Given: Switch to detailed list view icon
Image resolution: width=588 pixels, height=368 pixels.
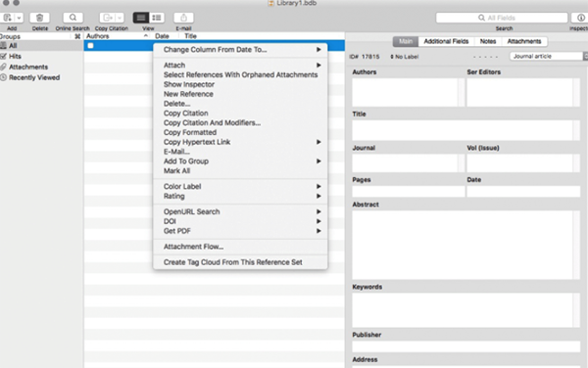Looking at the screenshot, I should 157,18.
